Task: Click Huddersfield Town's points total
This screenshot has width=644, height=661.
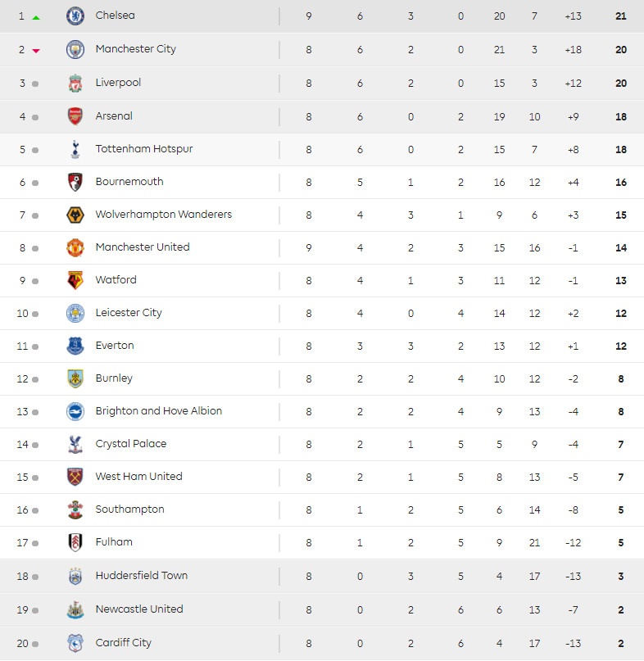Action: 621,576
